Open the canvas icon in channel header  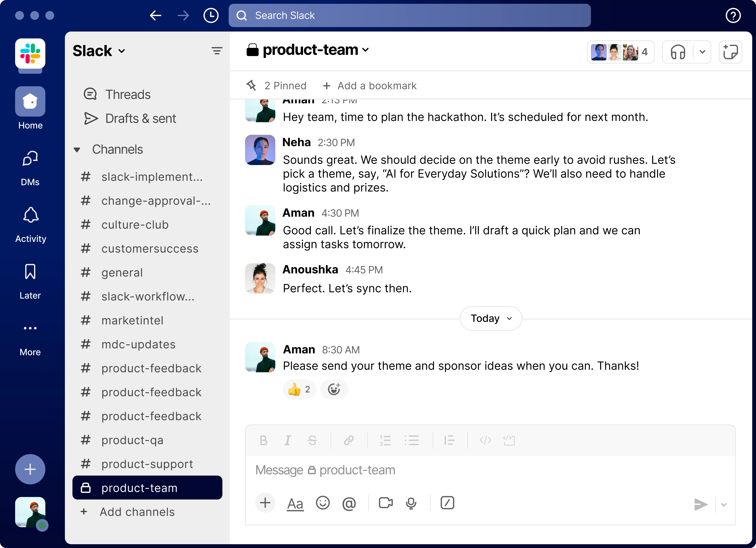730,52
